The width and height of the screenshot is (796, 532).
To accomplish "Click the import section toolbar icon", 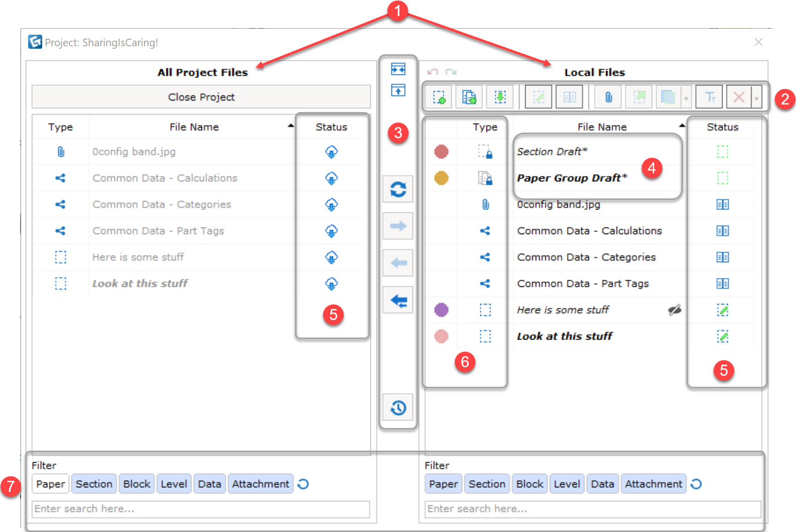I will (500, 97).
